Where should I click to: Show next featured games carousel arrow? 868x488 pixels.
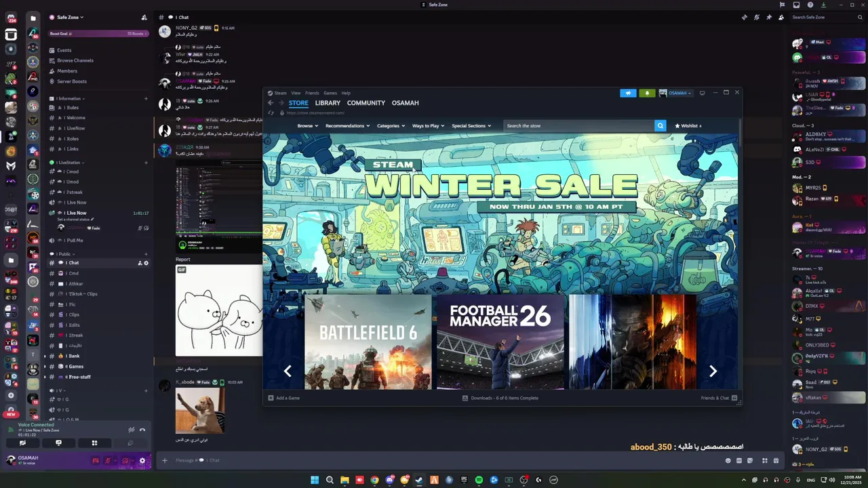coord(713,371)
